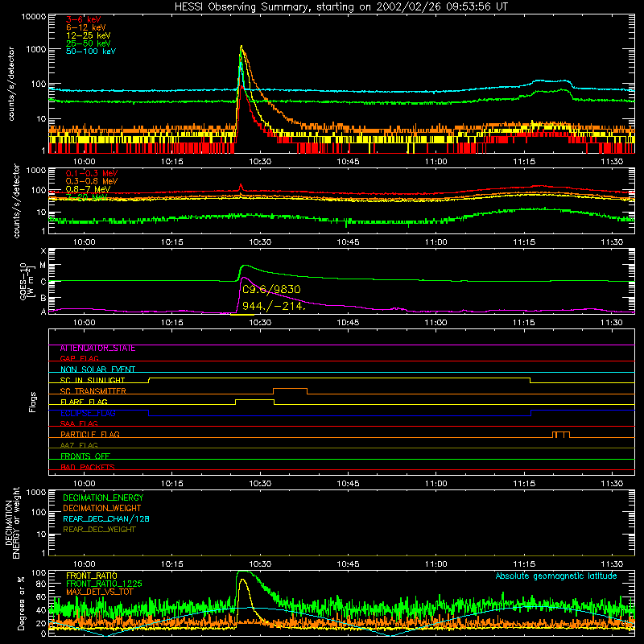Click the 25-50 keV legend entry
The width and height of the screenshot is (644, 644).
(89, 43)
